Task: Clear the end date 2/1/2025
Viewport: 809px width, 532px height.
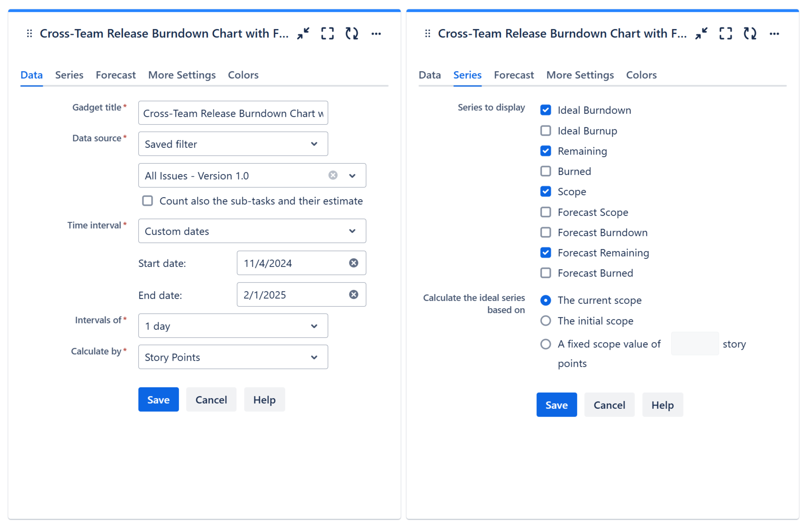Action: coord(354,295)
